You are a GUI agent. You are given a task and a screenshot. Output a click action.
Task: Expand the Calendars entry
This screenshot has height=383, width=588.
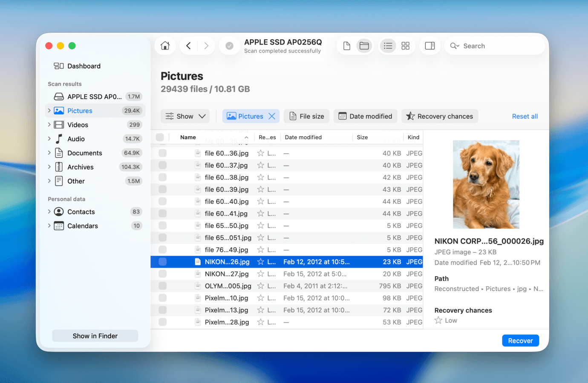pos(50,226)
